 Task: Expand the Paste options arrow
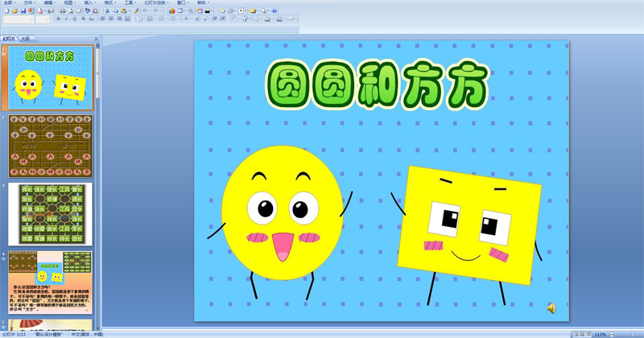coord(130,11)
